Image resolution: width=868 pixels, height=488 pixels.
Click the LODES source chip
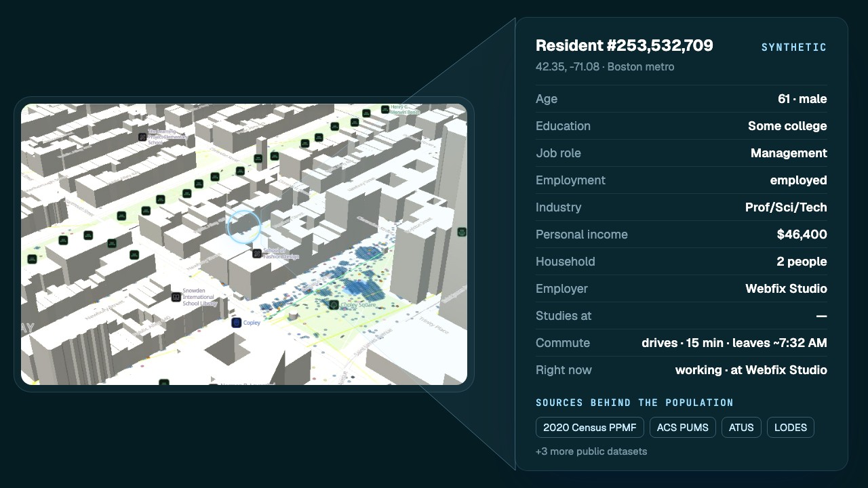(791, 428)
